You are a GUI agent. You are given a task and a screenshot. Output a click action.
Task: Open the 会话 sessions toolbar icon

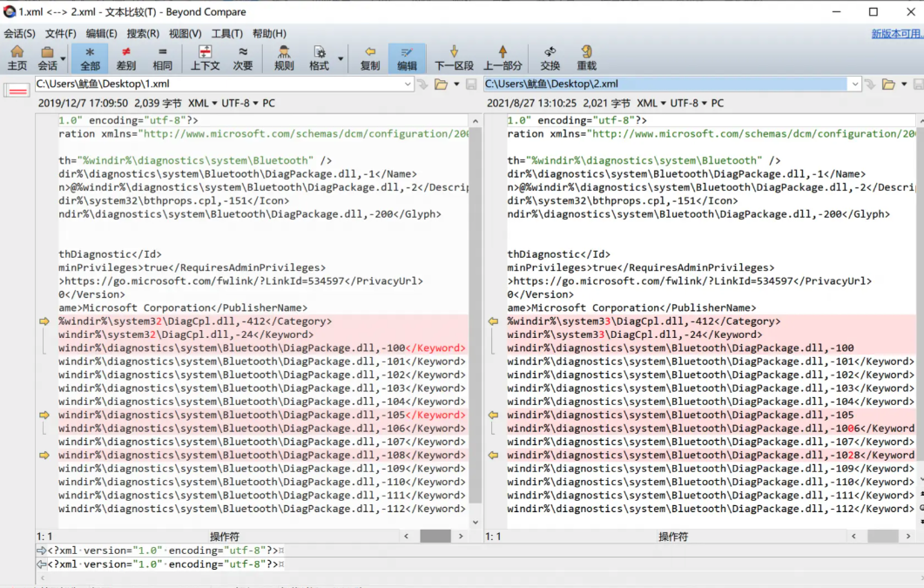tap(47, 57)
